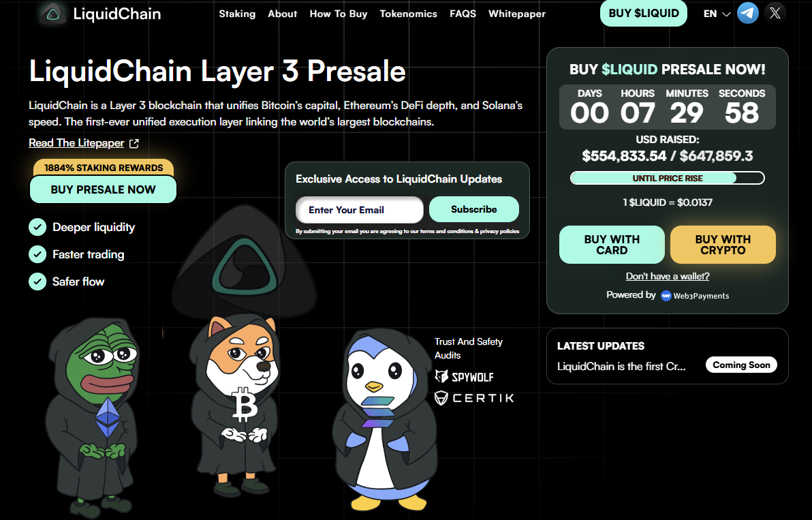
Task: Open the Telegram channel icon
Action: (747, 14)
